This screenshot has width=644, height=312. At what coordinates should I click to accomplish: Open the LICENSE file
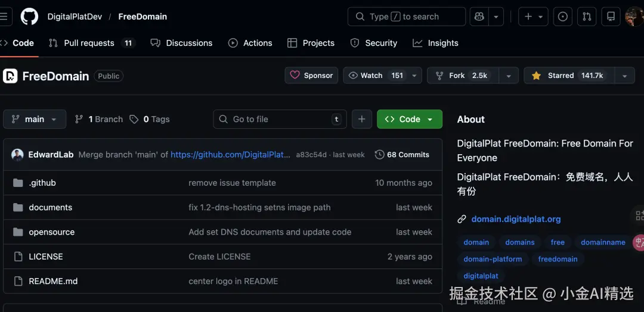46,257
